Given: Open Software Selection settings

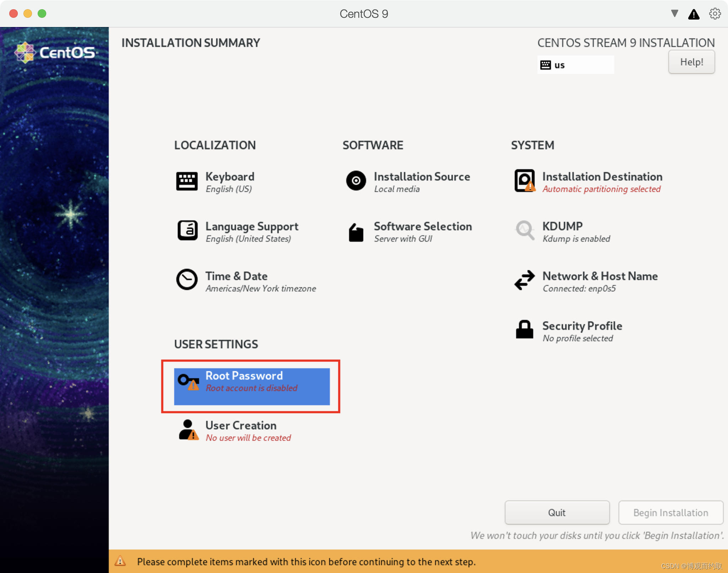Looking at the screenshot, I should [423, 226].
